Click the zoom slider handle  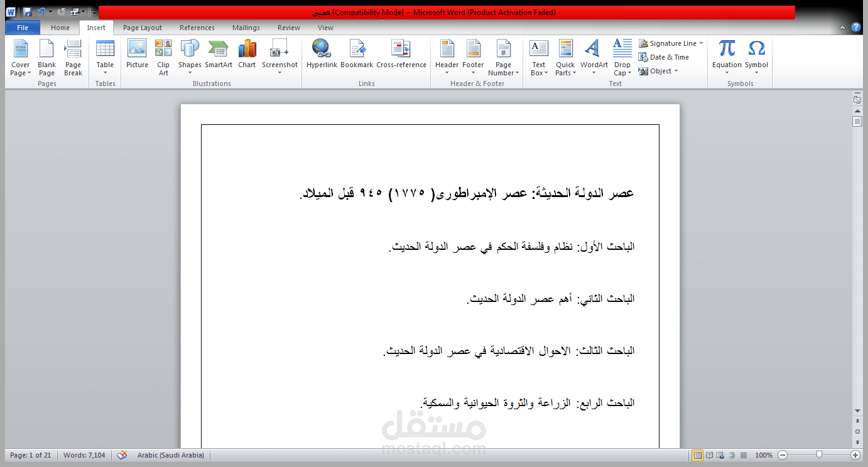(818, 455)
